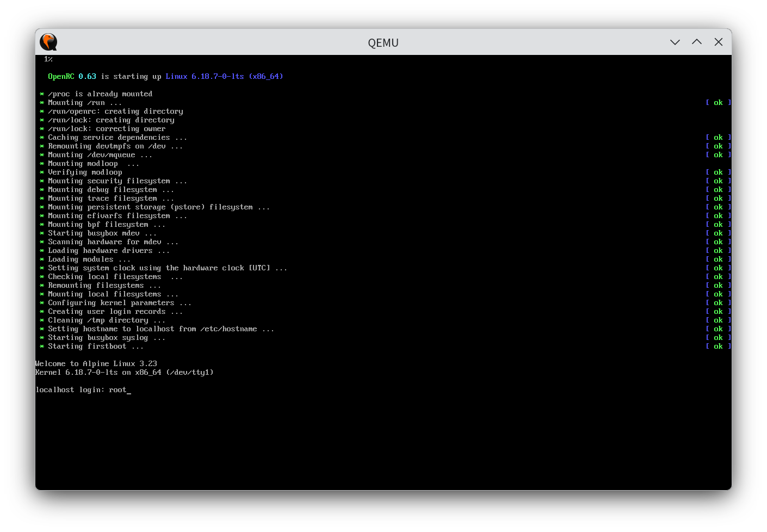Click the ok status for "Mounting /run"
This screenshot has width=767, height=532.
[x=718, y=103]
